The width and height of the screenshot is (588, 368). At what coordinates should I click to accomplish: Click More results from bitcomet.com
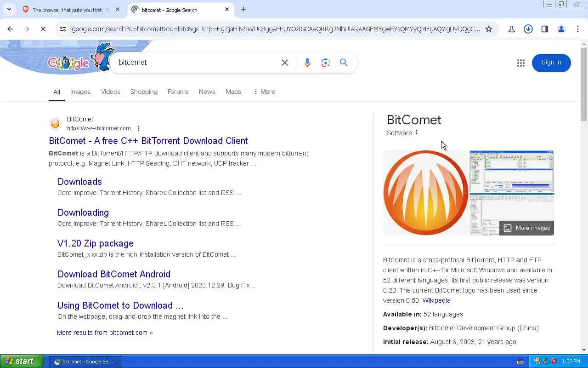click(105, 333)
